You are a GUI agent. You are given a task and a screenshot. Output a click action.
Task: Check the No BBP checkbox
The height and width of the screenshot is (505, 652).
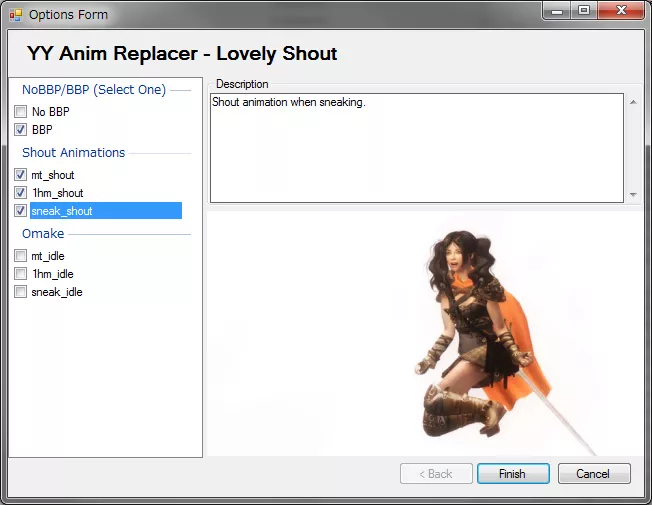point(20,111)
